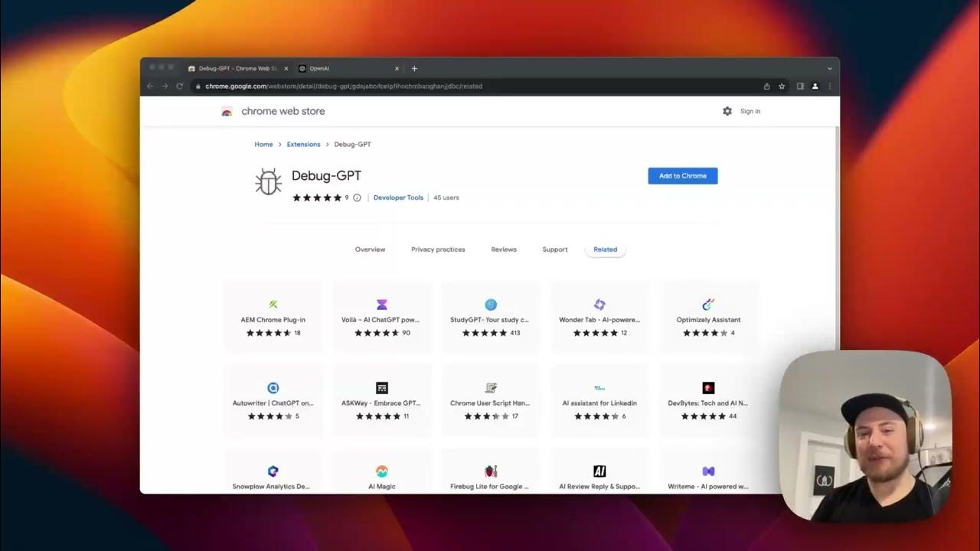The image size is (980, 551).
Task: Click the StudyGPT extension icon
Action: (491, 305)
